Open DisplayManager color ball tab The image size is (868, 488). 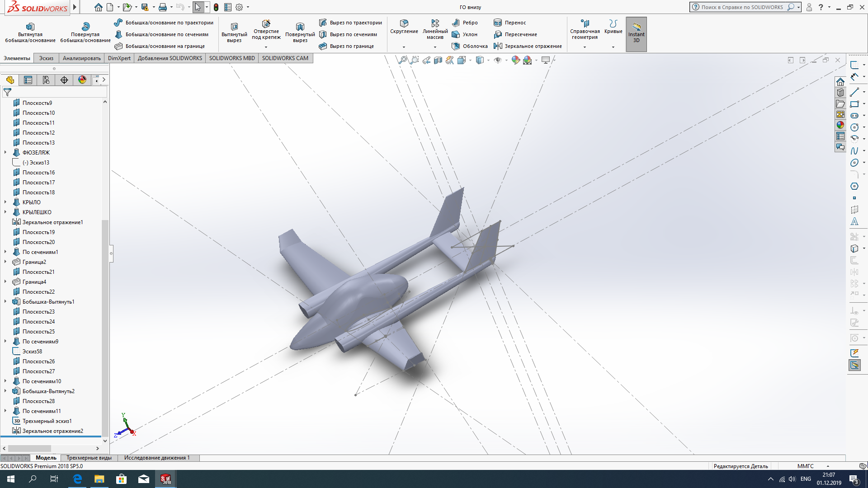pos(82,80)
